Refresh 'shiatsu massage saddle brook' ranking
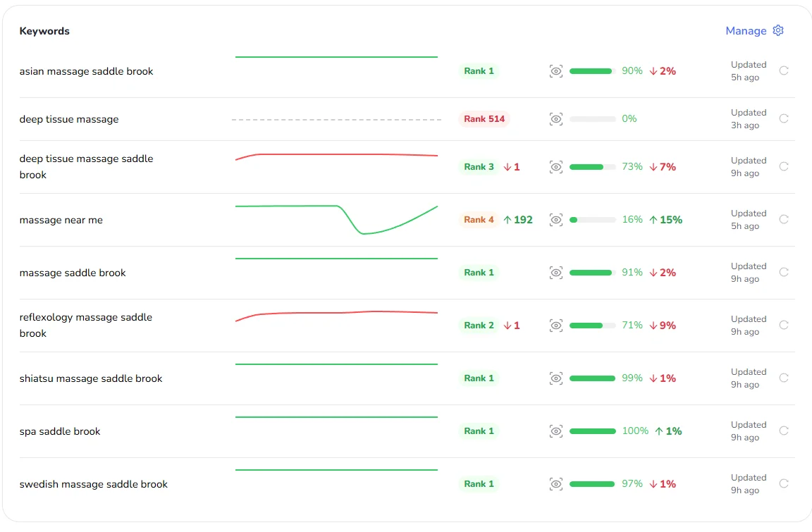 [784, 378]
